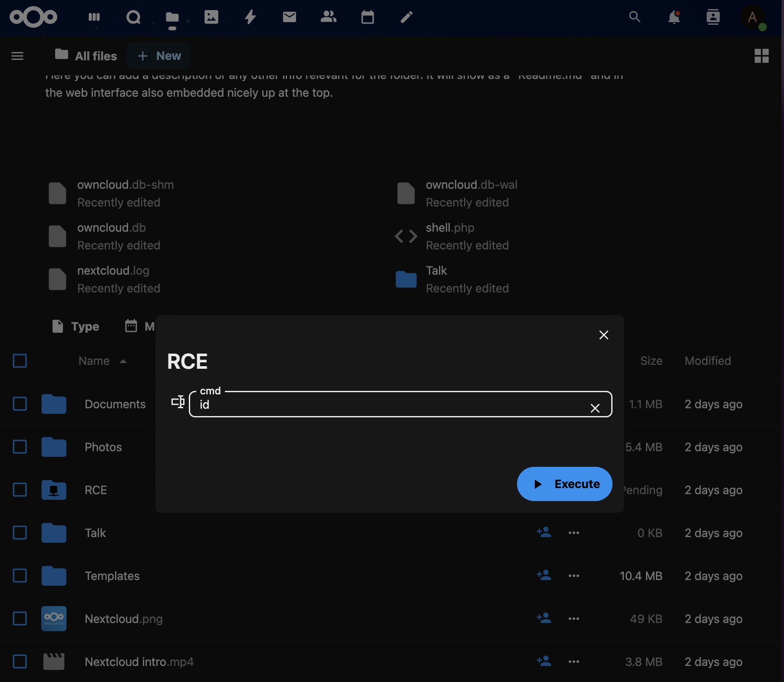Click the All files breadcrumb
The width and height of the screenshot is (784, 682).
(x=86, y=56)
